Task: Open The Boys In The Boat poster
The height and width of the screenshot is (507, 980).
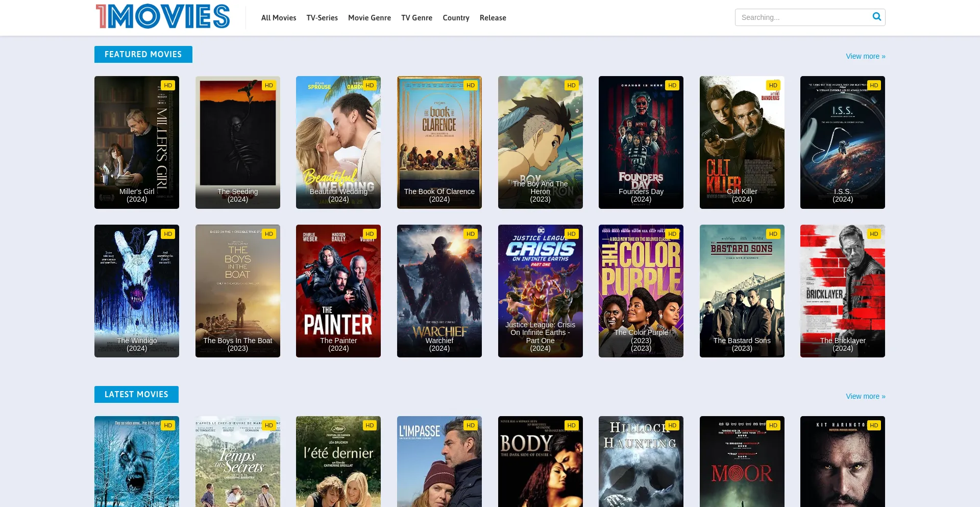Action: [238, 291]
